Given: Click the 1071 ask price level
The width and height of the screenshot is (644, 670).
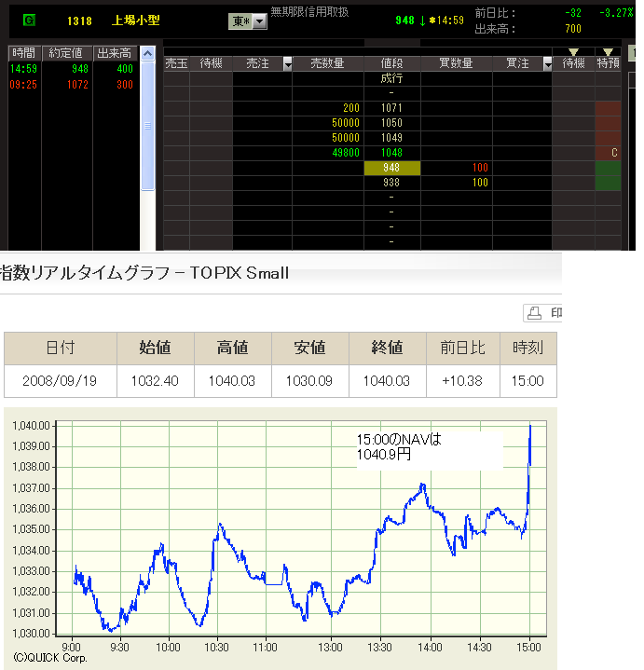Looking at the screenshot, I should [391, 108].
